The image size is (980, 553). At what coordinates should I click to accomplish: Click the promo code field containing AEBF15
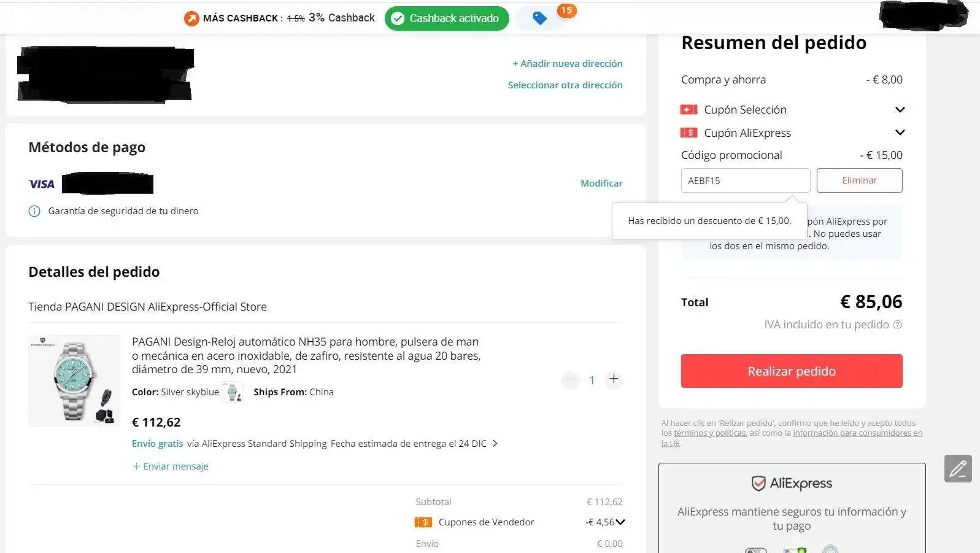pyautogui.click(x=746, y=180)
